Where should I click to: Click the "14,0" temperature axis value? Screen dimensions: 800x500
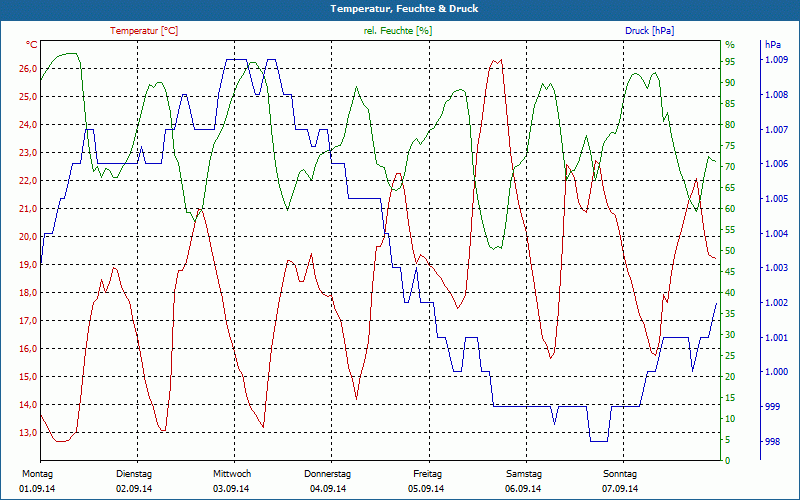(x=28, y=405)
